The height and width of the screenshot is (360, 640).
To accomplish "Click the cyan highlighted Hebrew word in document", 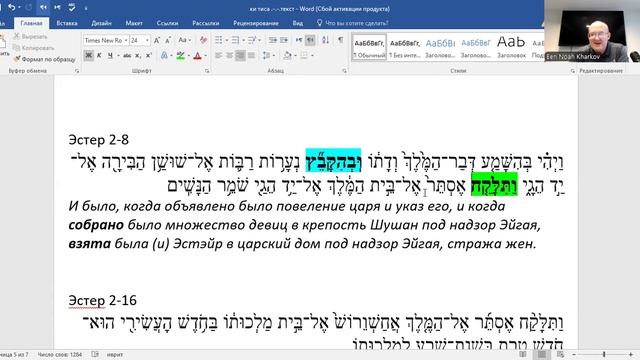I will tap(333, 161).
